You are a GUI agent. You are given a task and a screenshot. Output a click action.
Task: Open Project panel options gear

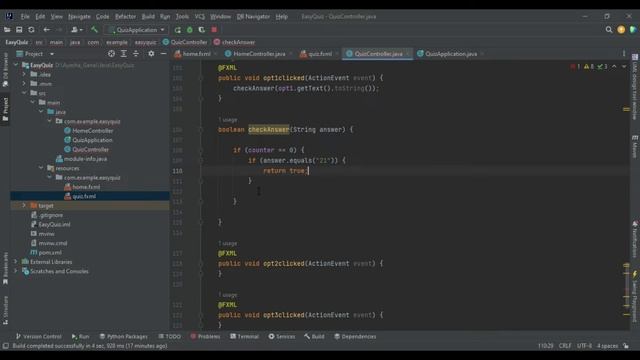tap(151, 54)
